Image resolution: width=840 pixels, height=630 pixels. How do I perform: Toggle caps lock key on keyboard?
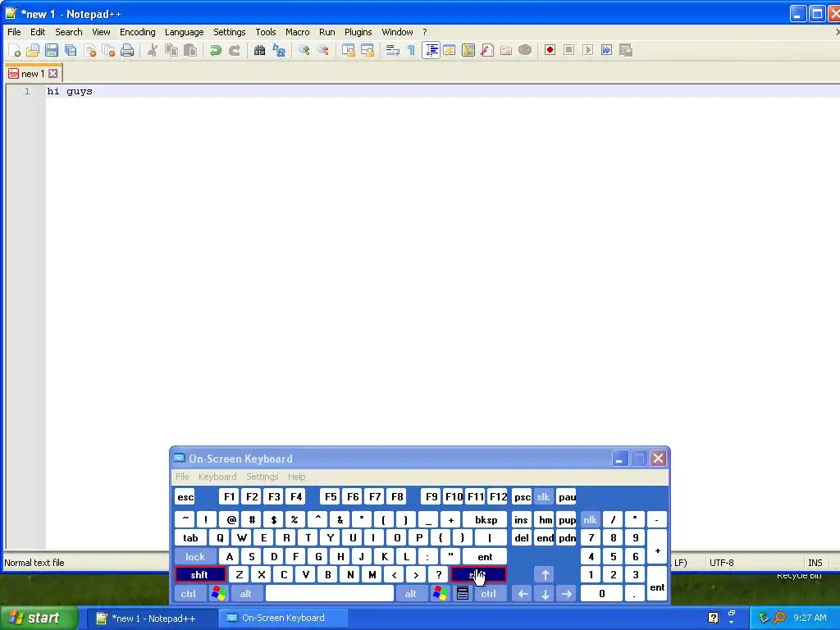click(195, 557)
